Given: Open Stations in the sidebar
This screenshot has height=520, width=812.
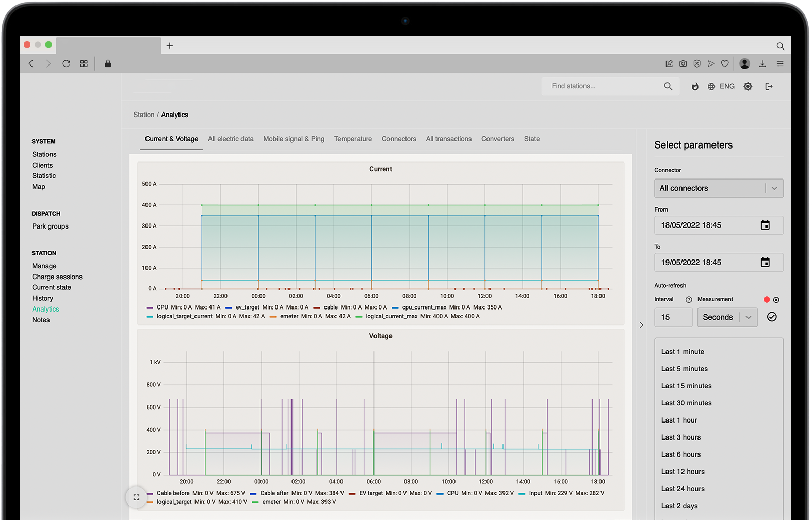Looking at the screenshot, I should [x=44, y=154].
